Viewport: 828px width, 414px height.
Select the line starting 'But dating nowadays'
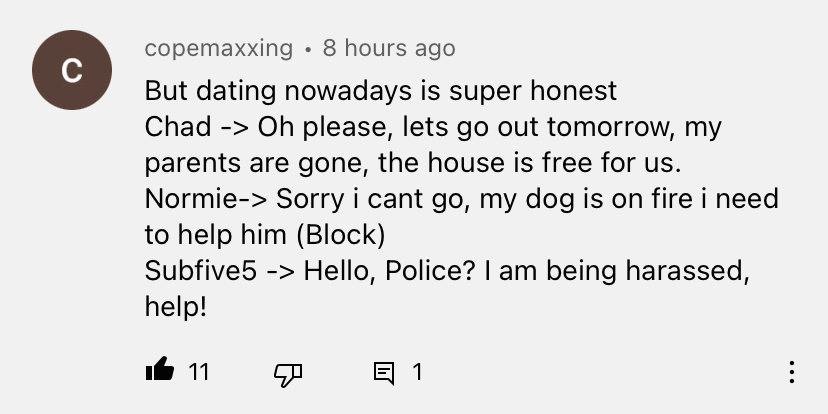pos(381,90)
